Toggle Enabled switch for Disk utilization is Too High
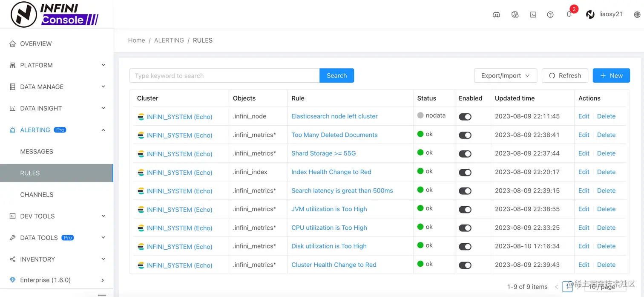The height and width of the screenshot is (297, 644). (465, 247)
